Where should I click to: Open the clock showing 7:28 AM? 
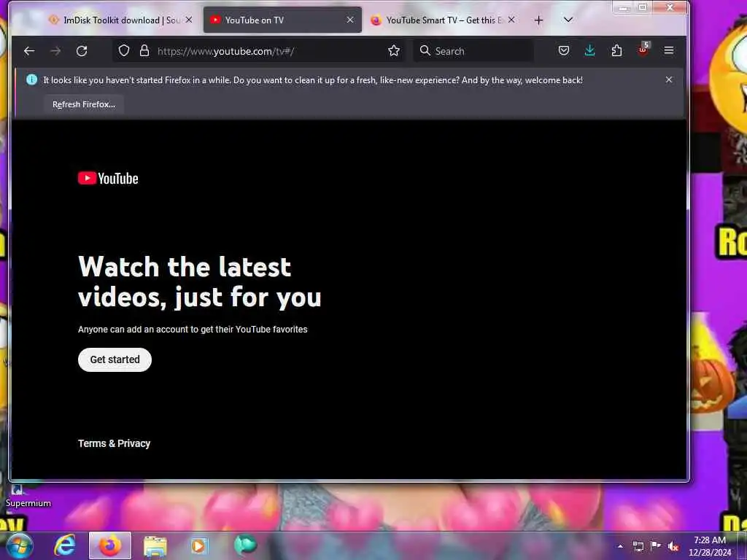[709, 546]
